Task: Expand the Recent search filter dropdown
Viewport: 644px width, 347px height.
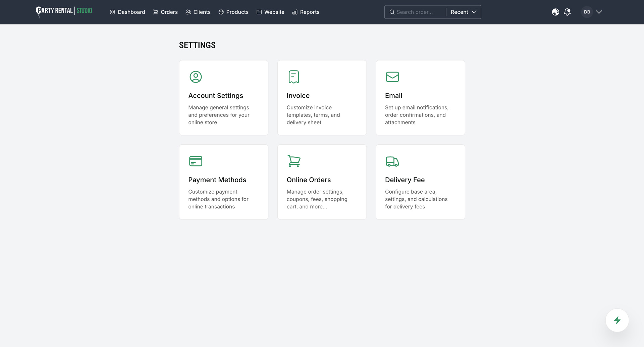Action: click(464, 12)
